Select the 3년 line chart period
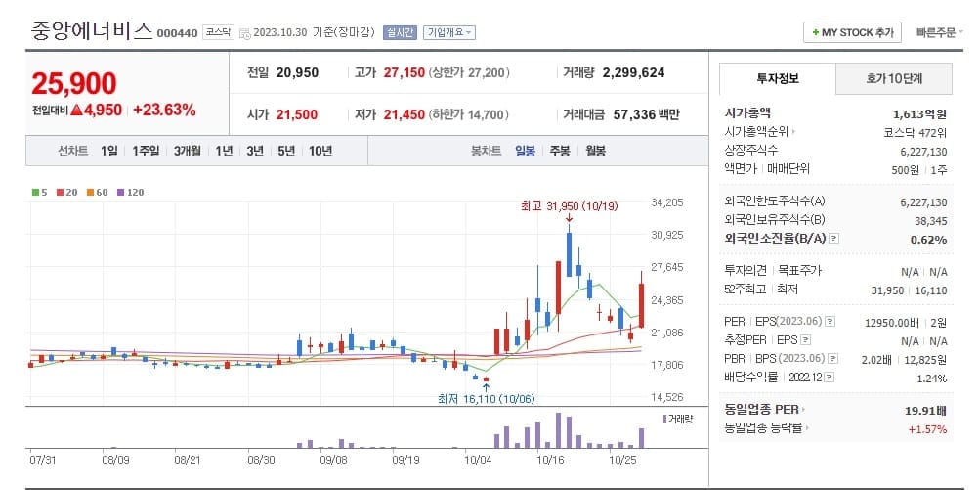Viewport: 980px width, 490px height. [x=255, y=151]
